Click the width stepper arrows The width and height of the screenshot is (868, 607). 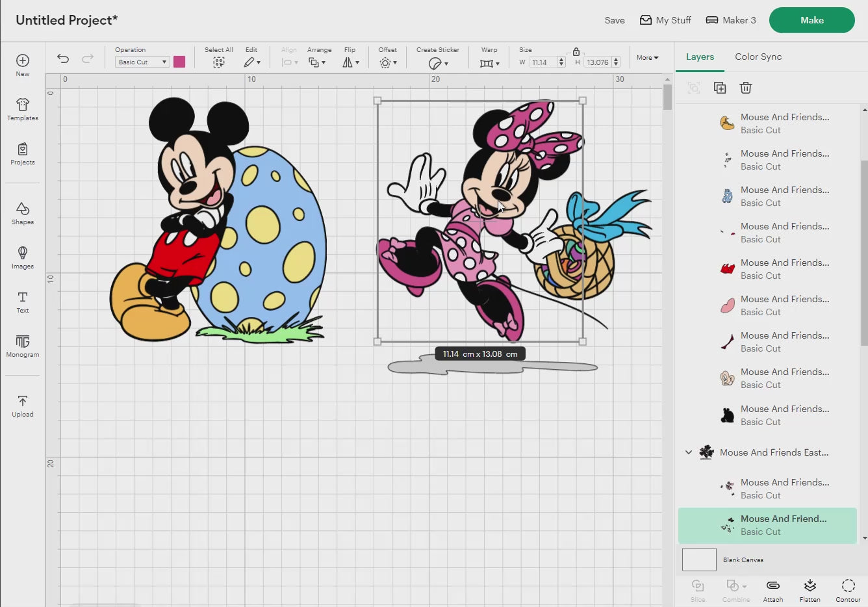tap(561, 62)
